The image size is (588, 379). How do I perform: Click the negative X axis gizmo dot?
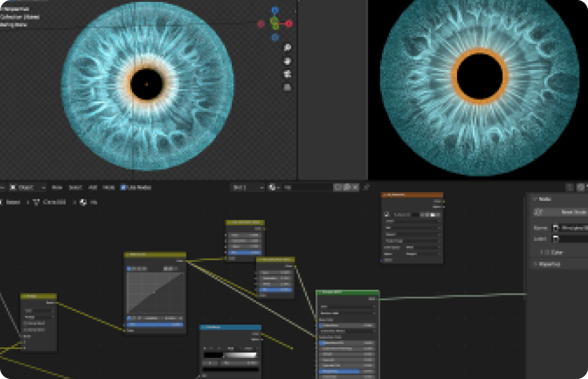[261, 24]
